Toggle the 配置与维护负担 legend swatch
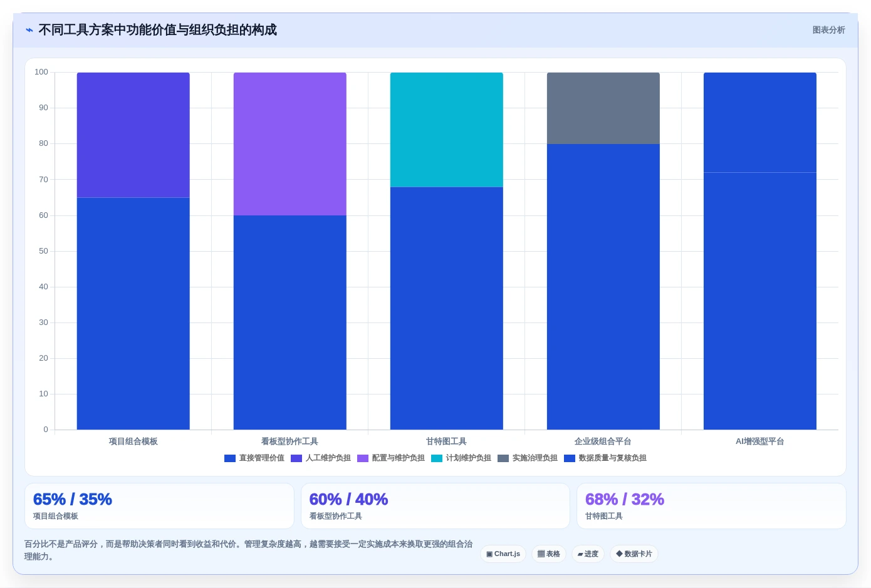The height and width of the screenshot is (588, 871). coord(363,458)
